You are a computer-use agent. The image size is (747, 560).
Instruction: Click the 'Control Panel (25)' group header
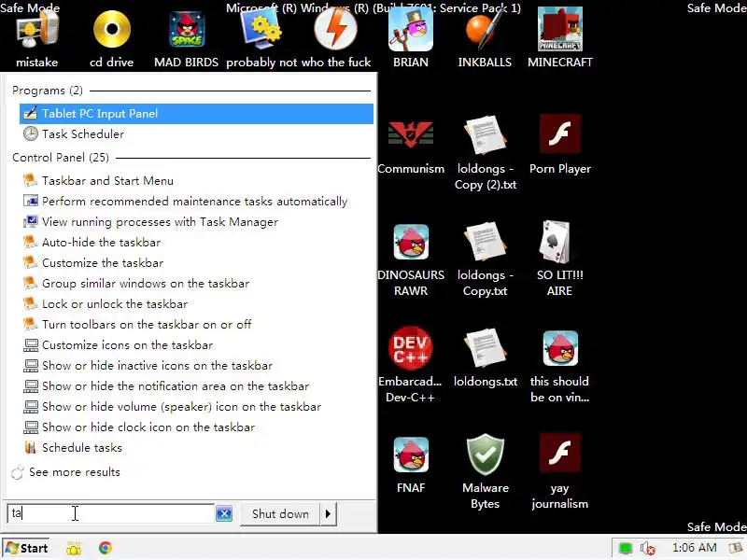61,158
